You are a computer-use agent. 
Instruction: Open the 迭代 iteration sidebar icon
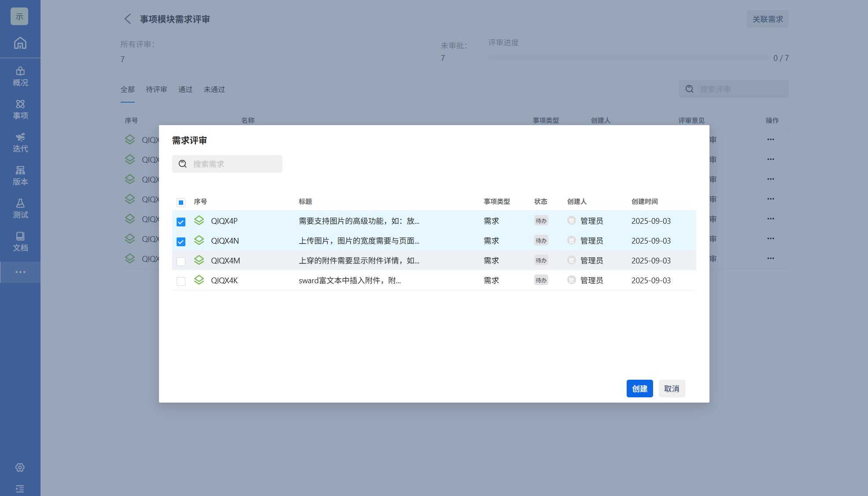pyautogui.click(x=20, y=143)
